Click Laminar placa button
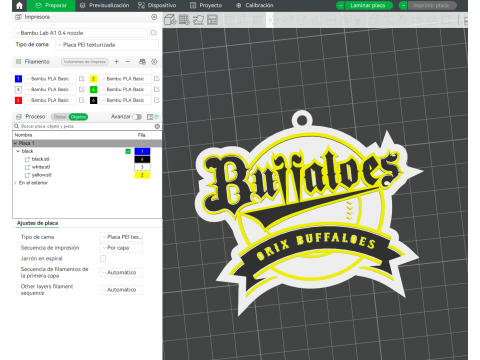480x360 pixels. point(368,5)
